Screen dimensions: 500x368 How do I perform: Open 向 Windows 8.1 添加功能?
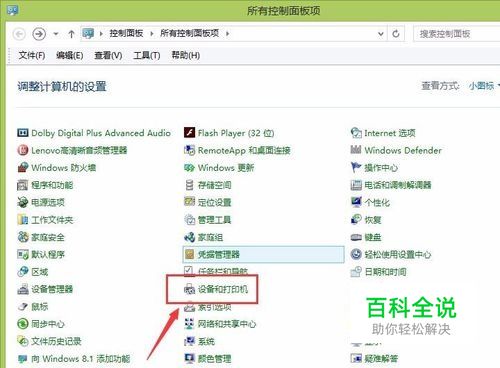click(x=80, y=359)
